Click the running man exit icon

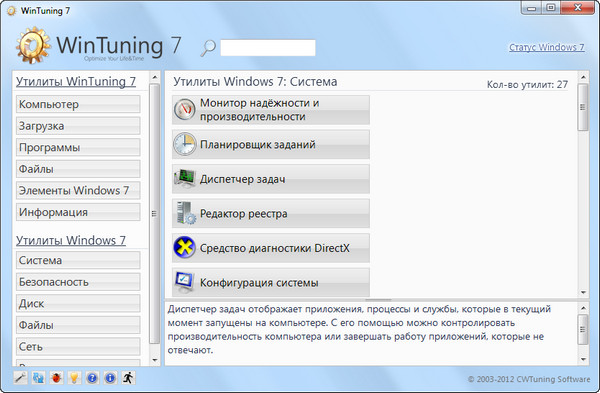[x=128, y=378]
